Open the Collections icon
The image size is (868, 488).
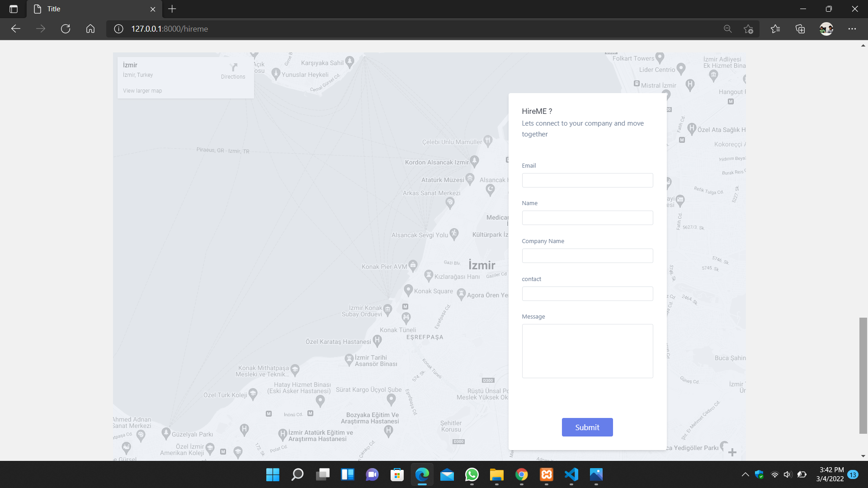pos(800,29)
